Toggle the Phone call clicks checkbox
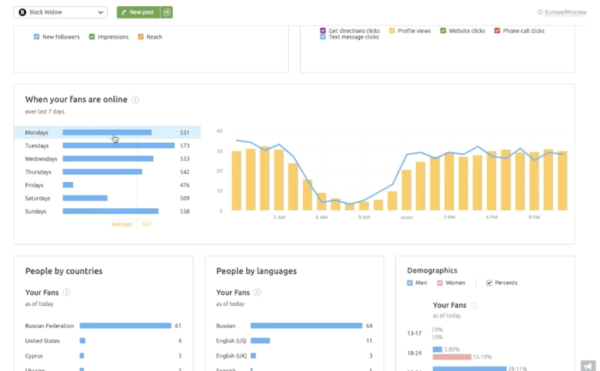 point(497,31)
